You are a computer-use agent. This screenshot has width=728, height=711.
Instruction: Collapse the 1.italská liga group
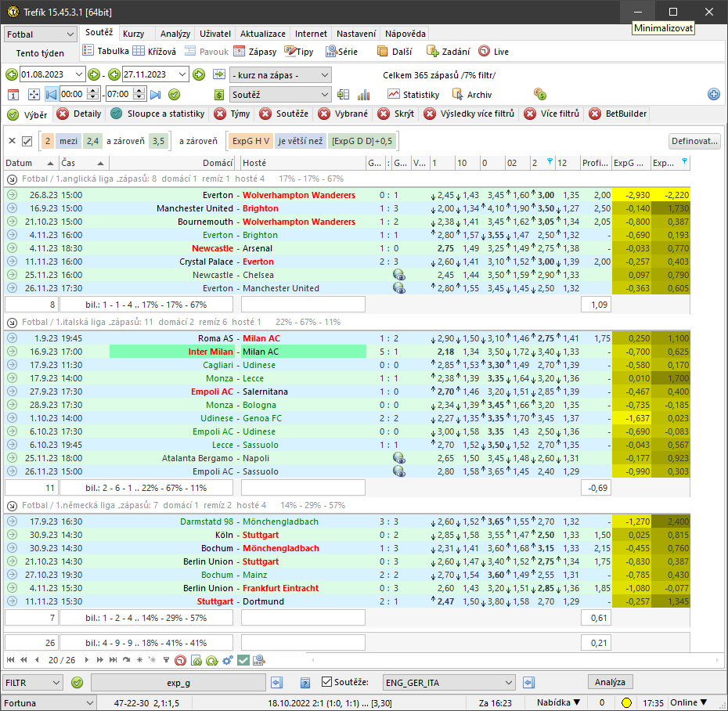[x=13, y=323]
